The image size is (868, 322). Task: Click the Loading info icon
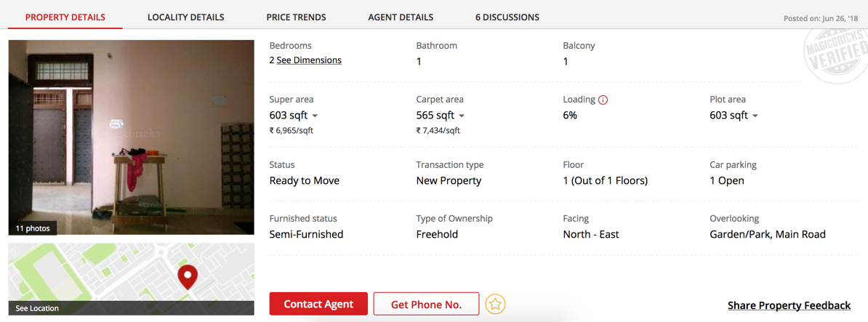[603, 100]
